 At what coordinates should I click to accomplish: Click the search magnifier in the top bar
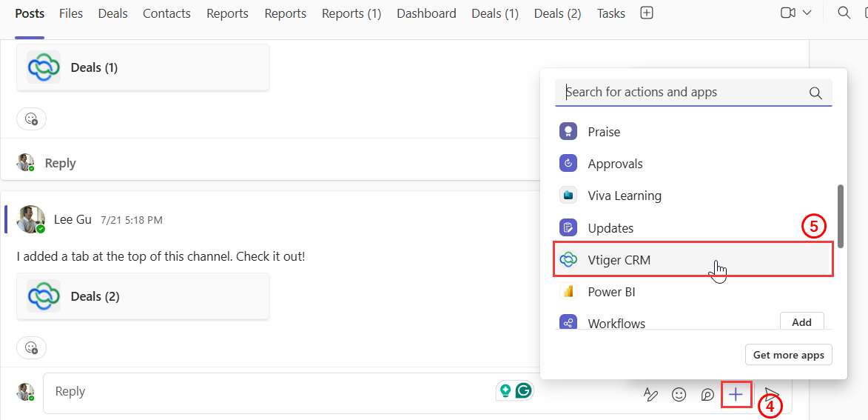pyautogui.click(x=844, y=13)
